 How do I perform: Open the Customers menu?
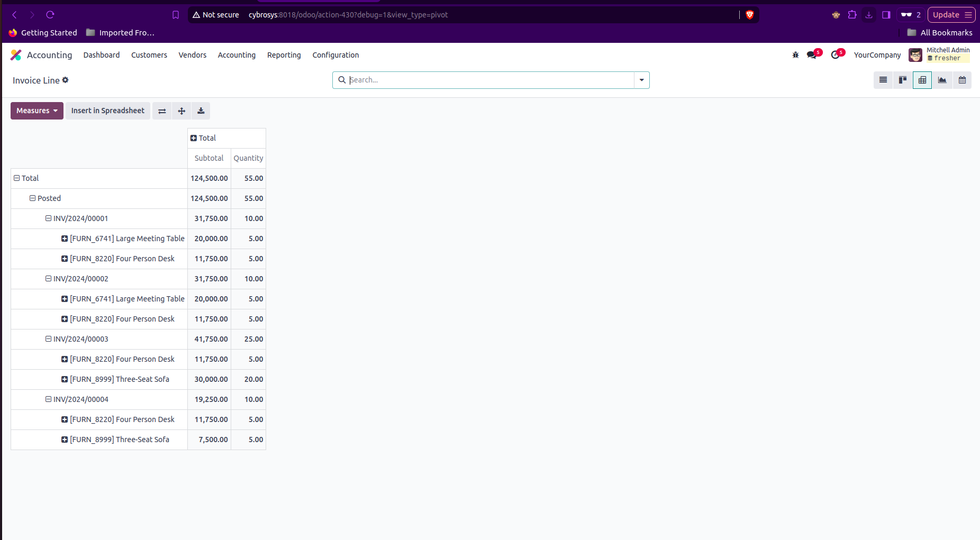click(149, 55)
